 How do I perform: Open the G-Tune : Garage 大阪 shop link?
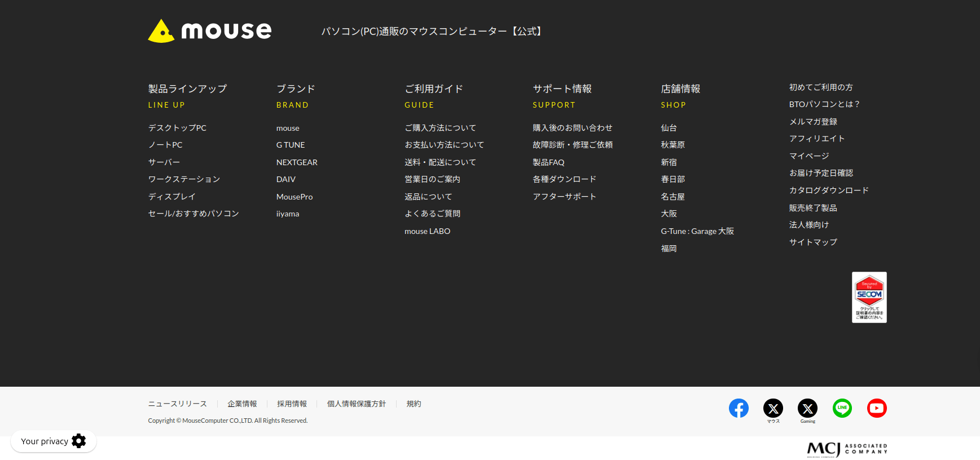pyautogui.click(x=697, y=231)
